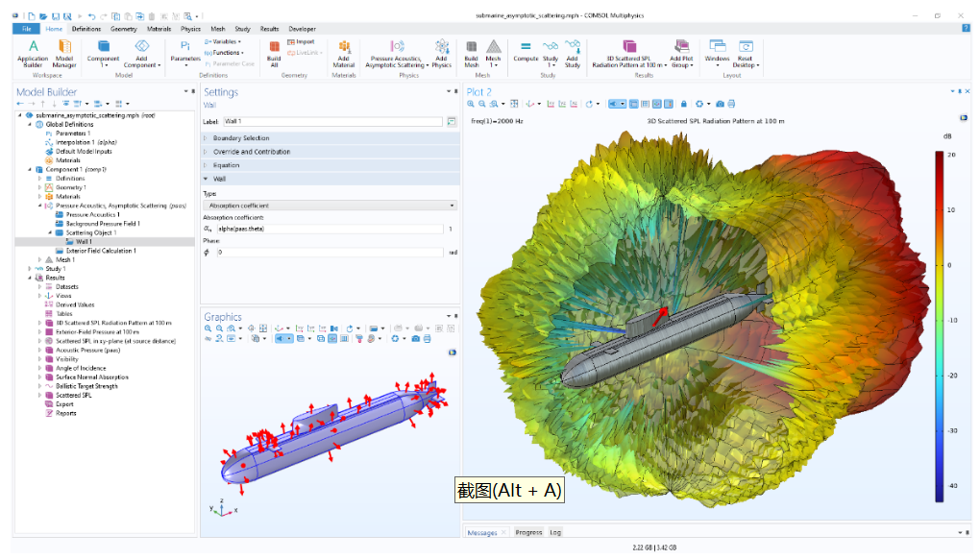Screen dimensions: 980x559
Task: Click the camera snapshot icon in Graphics toolbar
Action: click(x=416, y=338)
